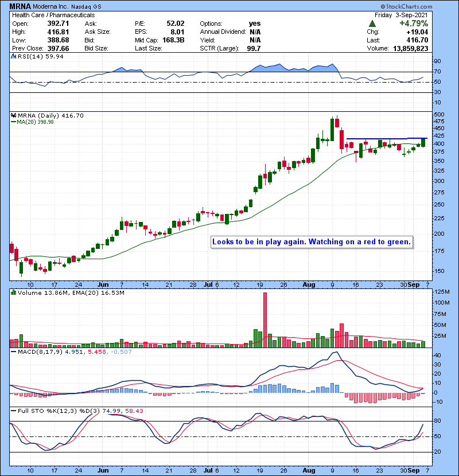
Task: Click the Volume legend bar icon
Action: [x=13, y=292]
